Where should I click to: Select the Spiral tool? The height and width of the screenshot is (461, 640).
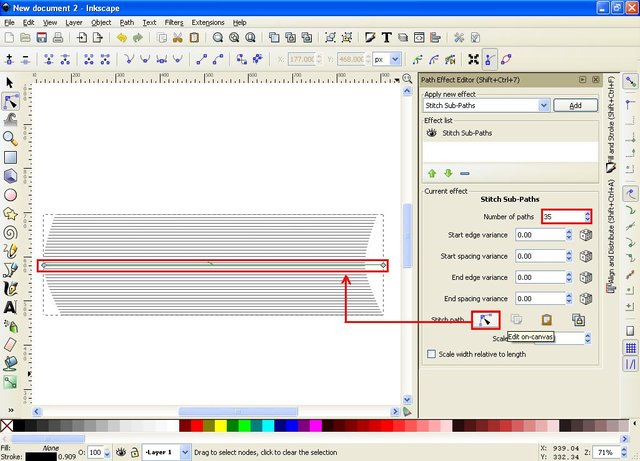pyautogui.click(x=10, y=232)
